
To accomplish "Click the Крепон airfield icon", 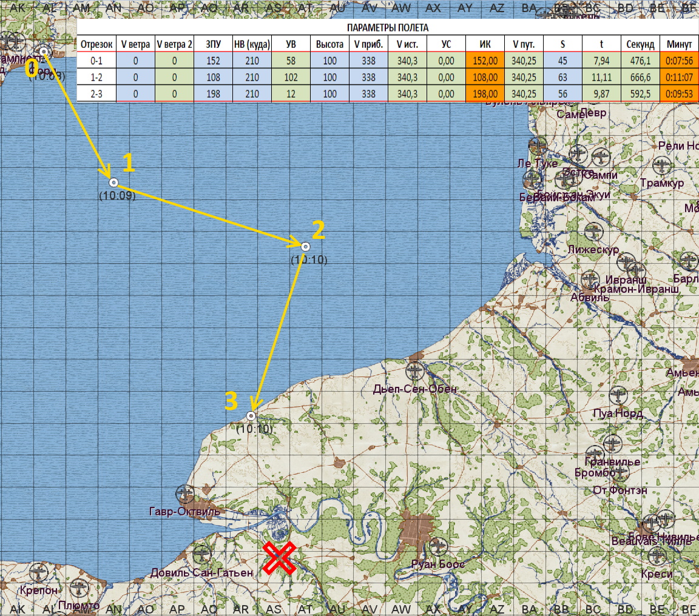I will coord(38,573).
